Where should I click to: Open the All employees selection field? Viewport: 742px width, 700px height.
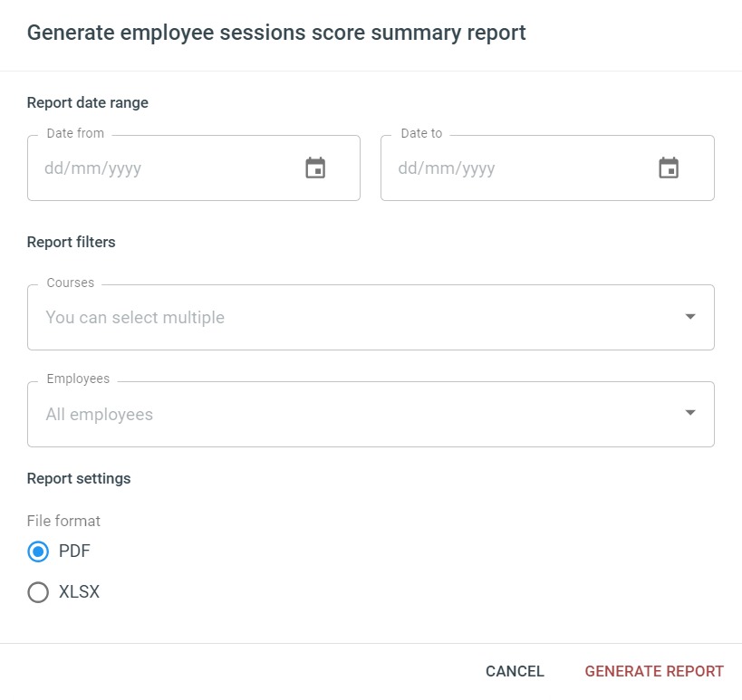coord(371,415)
